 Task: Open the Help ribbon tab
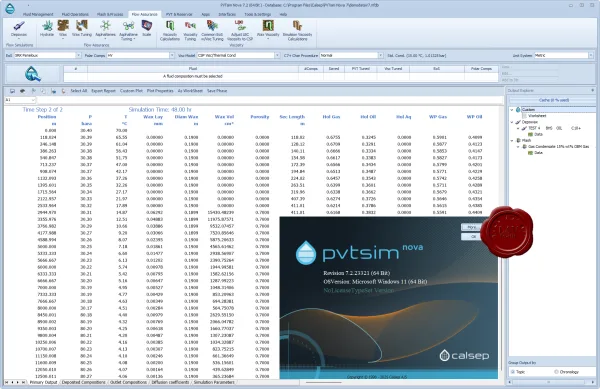pos(283,14)
